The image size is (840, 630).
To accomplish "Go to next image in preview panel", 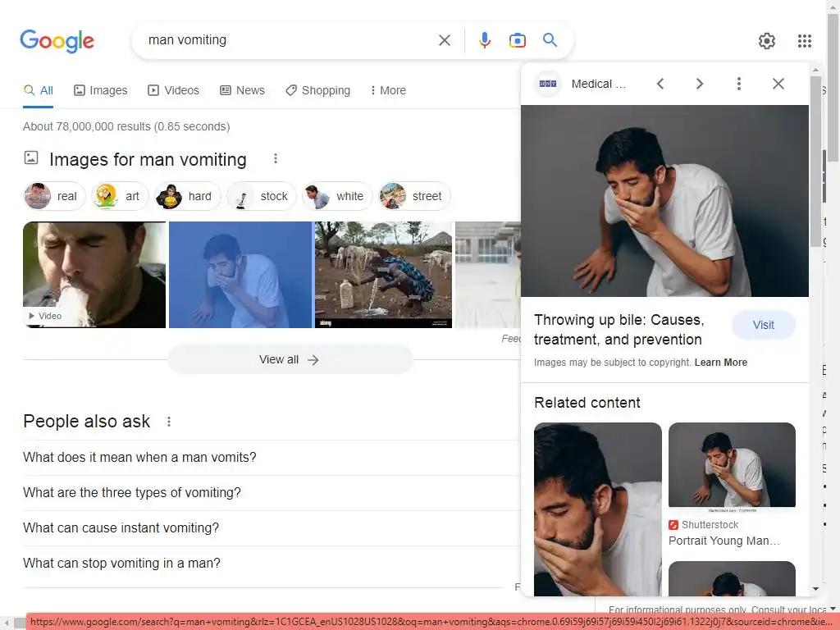I will pyautogui.click(x=699, y=84).
